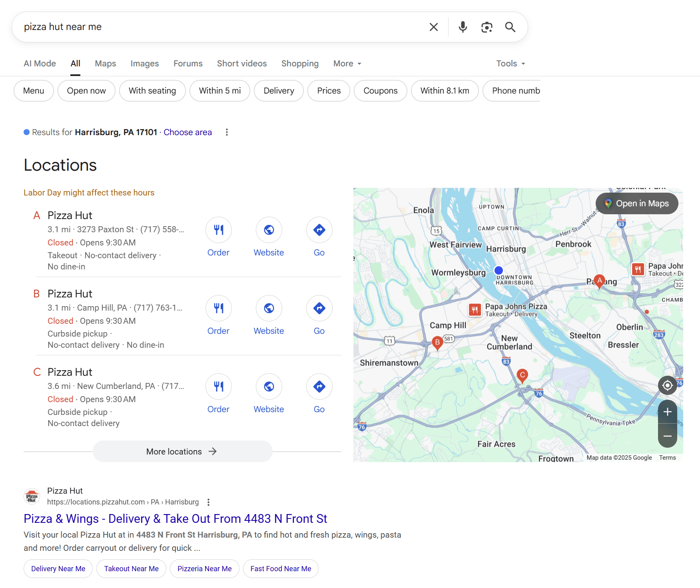Viewport: 700px width, 588px height.
Task: Zoom in on the map
Action: (667, 412)
